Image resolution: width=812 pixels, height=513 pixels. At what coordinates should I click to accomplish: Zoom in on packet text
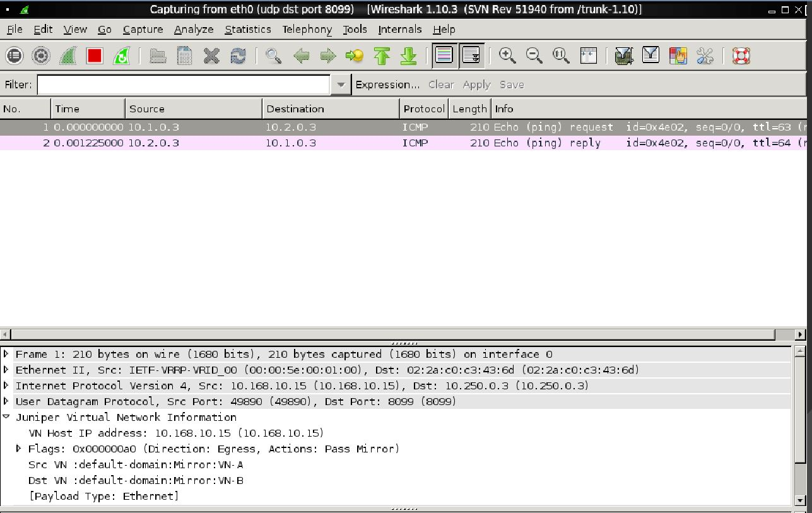(507, 56)
